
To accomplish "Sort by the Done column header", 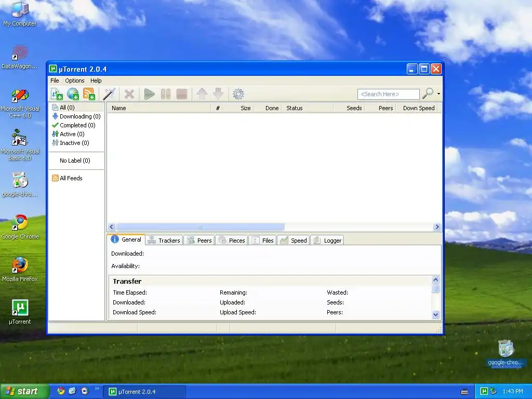I will pyautogui.click(x=268, y=108).
